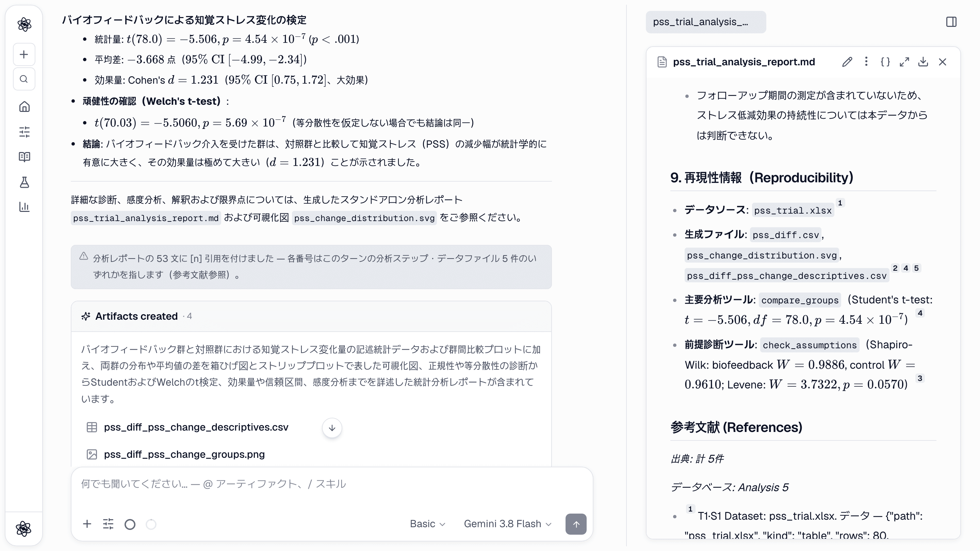Click the spinner indicator in composer
This screenshot has height=551, width=980.
151,524
